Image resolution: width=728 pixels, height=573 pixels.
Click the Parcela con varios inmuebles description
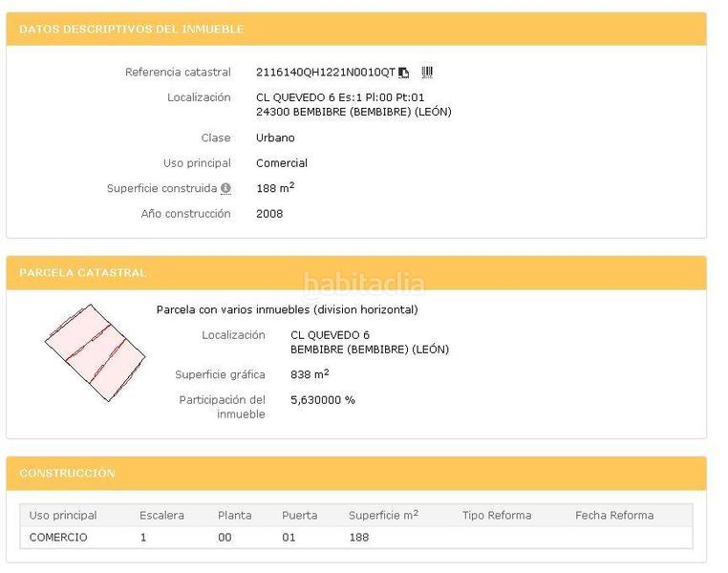click(287, 309)
